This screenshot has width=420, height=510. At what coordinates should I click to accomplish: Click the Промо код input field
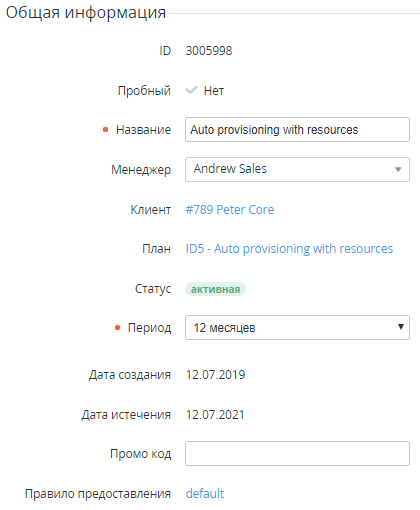click(x=297, y=453)
